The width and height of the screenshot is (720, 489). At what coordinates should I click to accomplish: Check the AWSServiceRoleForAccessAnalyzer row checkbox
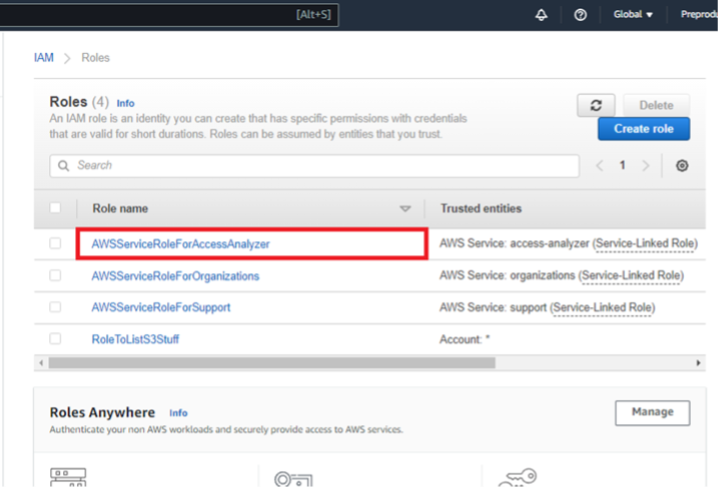coord(55,243)
